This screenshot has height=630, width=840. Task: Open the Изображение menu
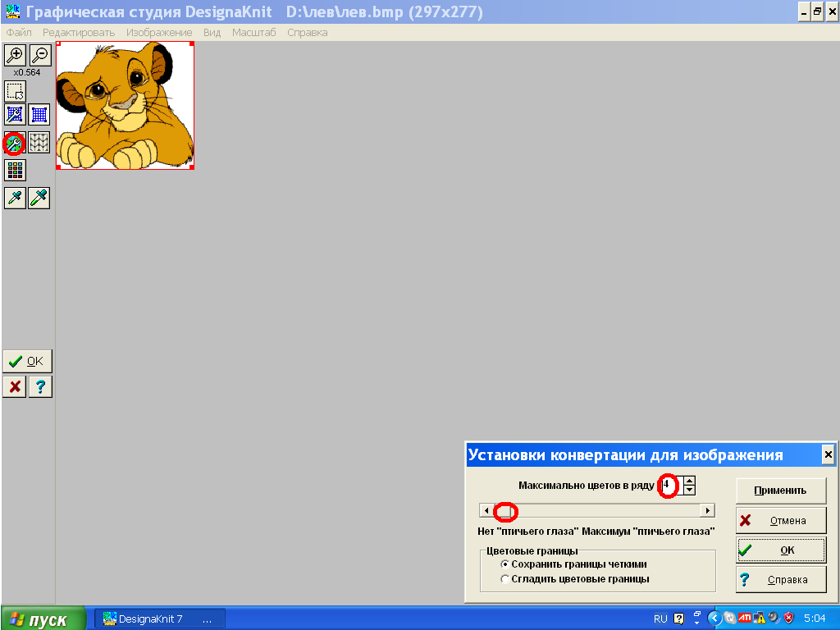pyautogui.click(x=159, y=33)
